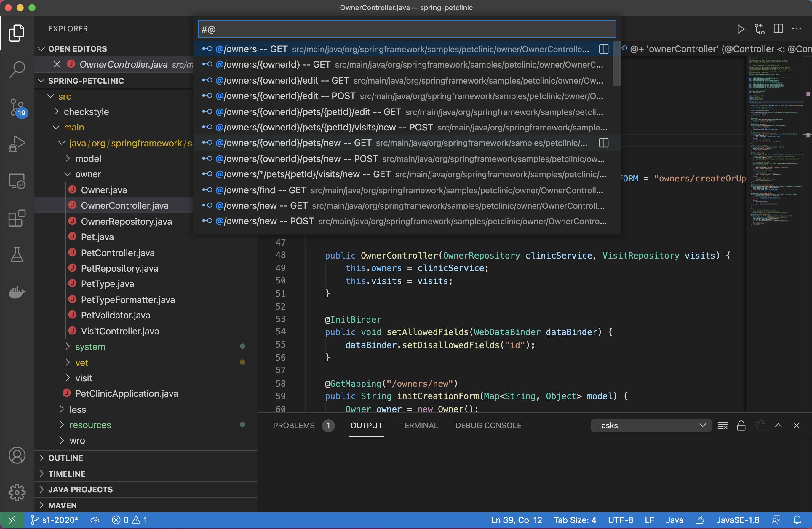Click Ln 39, Col 12 cursor position
The width and height of the screenshot is (812, 529).
tap(516, 520)
